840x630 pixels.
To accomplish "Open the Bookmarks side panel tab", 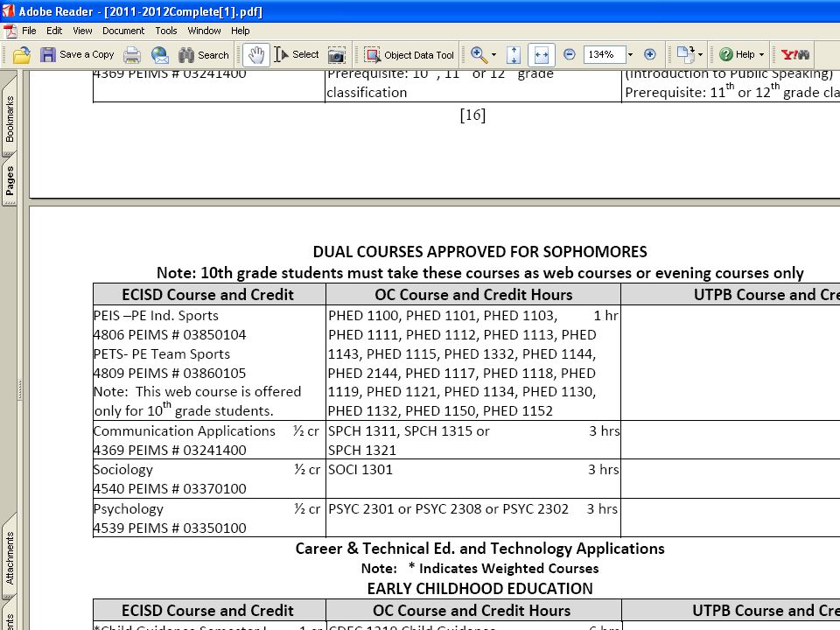I will pos(9,118).
